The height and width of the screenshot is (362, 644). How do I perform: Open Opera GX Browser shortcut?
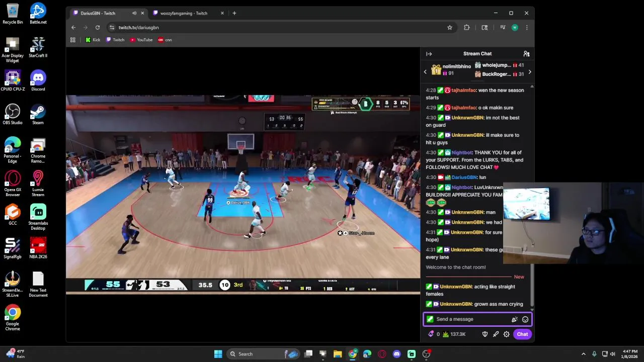click(x=13, y=184)
